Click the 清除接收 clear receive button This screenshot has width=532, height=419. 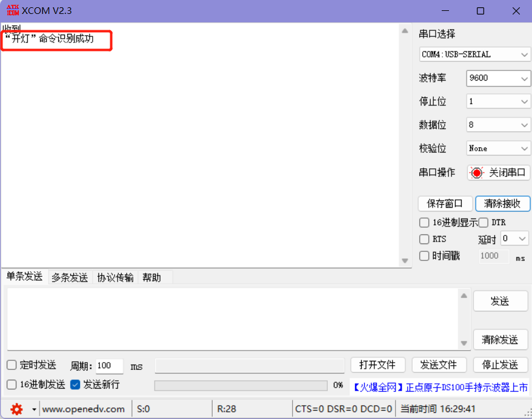point(502,203)
